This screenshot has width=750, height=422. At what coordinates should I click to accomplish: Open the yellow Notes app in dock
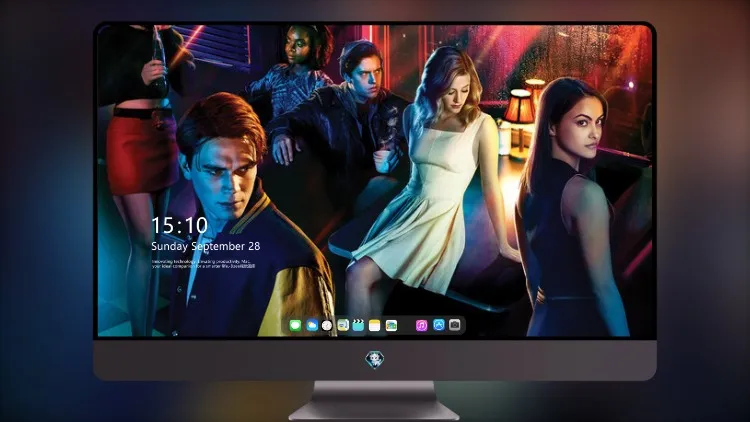click(375, 325)
